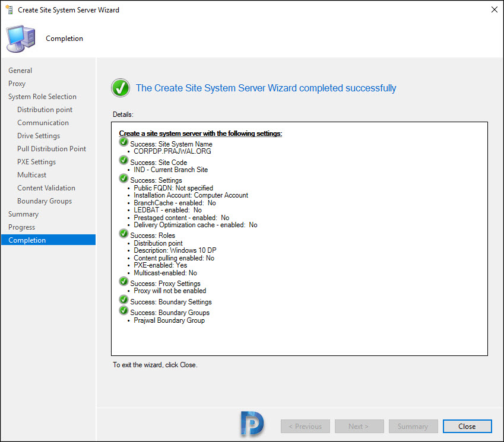Click 'To exit the wizard, click Close' text
The width and height of the screenshot is (504, 442).
[x=155, y=365]
